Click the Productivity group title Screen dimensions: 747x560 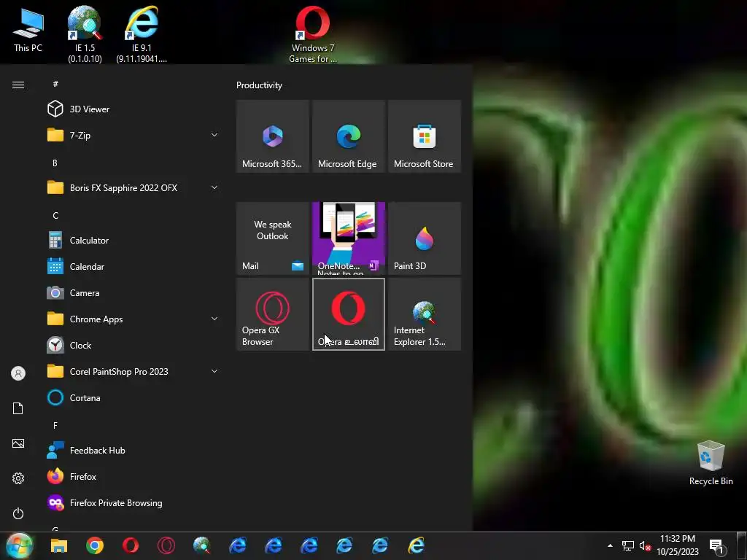259,85
